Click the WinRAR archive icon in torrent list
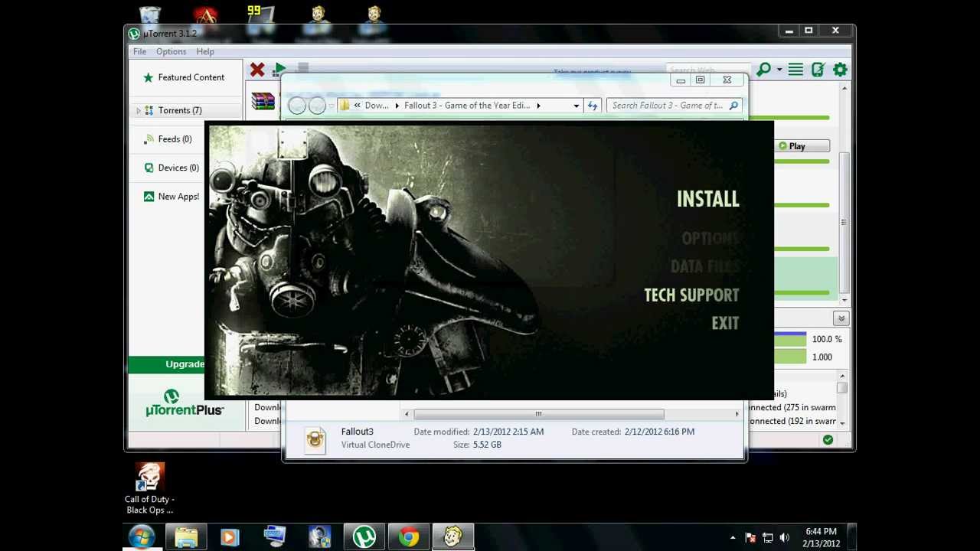This screenshot has width=980, height=551. coord(263,101)
